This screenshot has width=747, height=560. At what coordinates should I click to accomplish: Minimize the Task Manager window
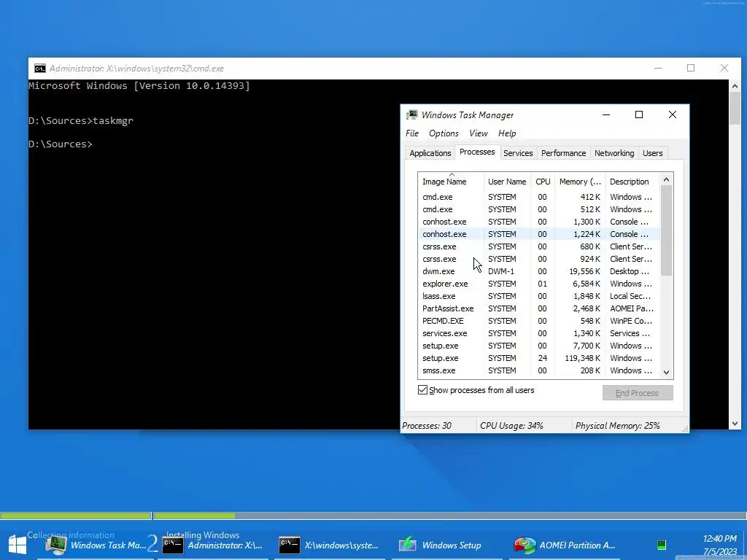pyautogui.click(x=606, y=114)
